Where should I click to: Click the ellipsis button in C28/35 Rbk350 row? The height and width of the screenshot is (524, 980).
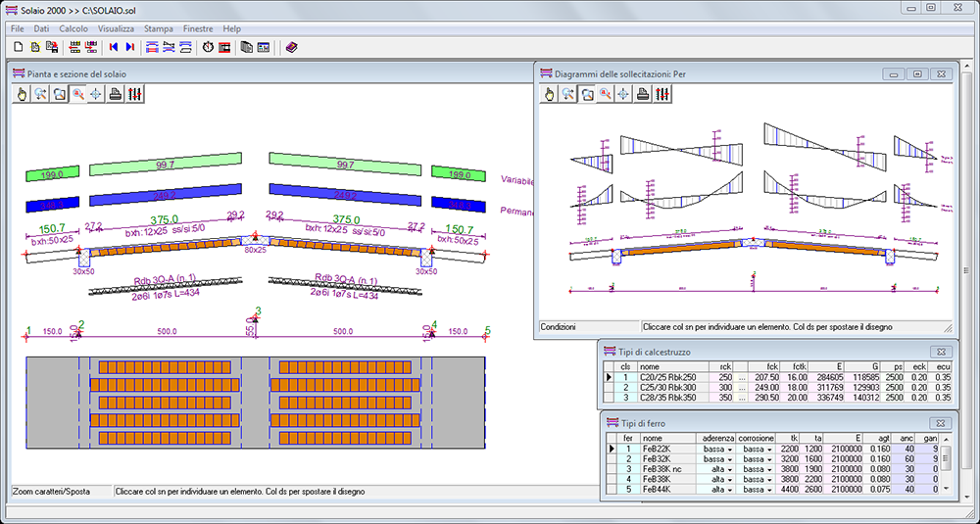coord(741,398)
